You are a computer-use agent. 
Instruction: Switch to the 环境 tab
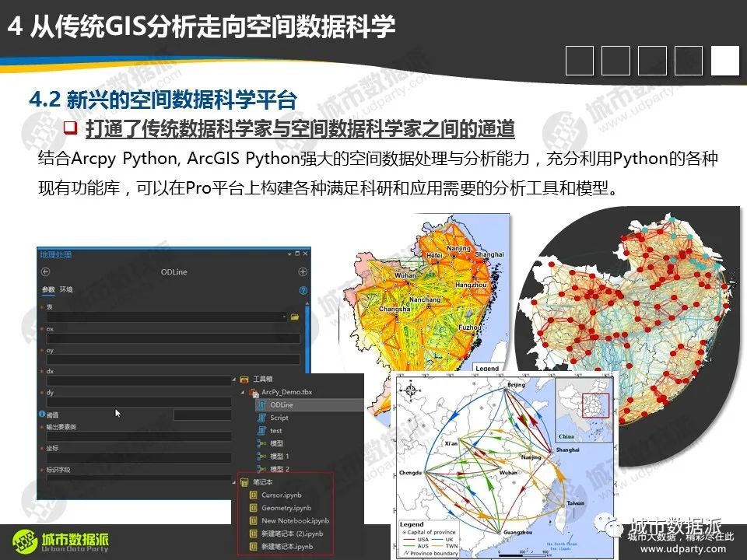pyautogui.click(x=66, y=289)
